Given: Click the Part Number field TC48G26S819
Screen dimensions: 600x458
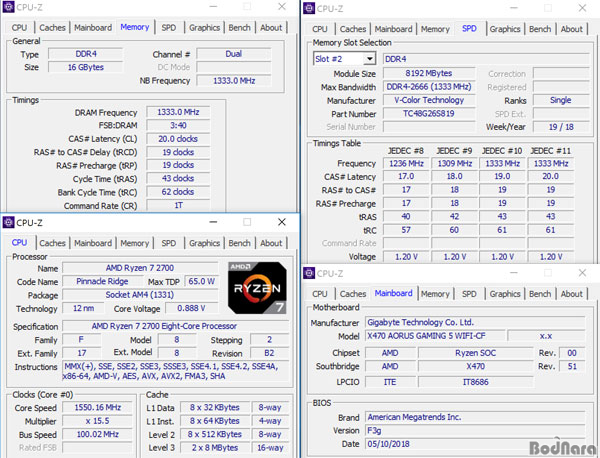Looking at the screenshot, I should pos(429,114).
